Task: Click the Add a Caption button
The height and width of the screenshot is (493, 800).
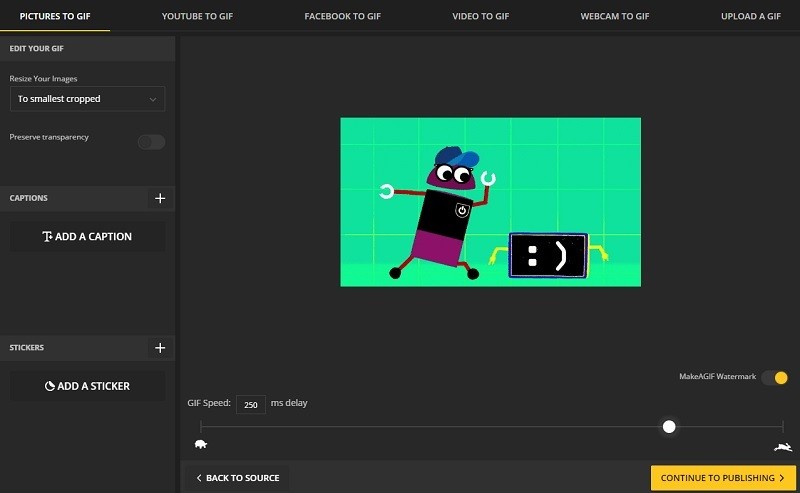Action: point(87,236)
